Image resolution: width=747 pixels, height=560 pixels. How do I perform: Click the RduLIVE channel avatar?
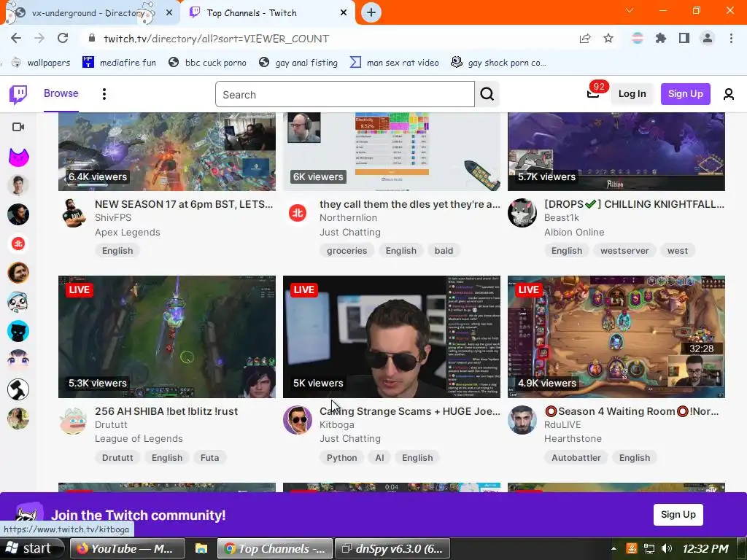(x=522, y=420)
